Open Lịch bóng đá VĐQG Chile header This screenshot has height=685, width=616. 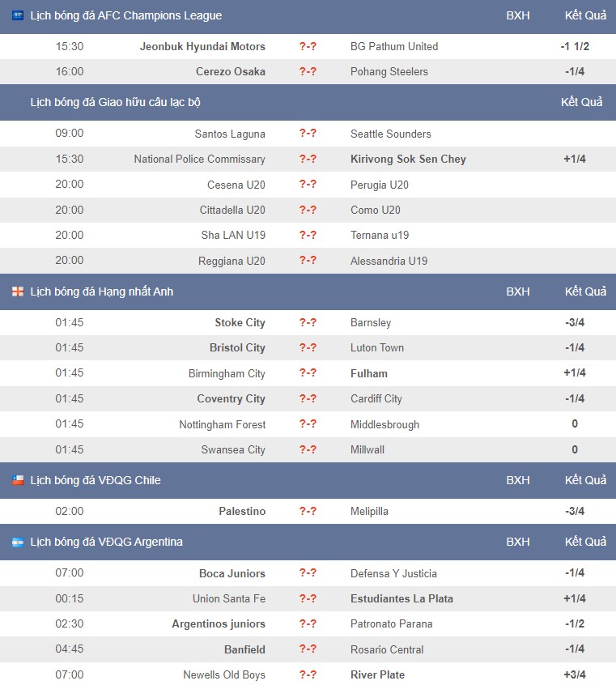pos(96,480)
